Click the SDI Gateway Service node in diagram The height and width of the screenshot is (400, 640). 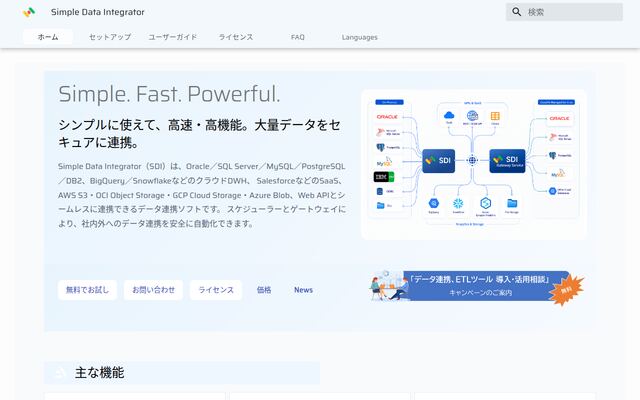tap(507, 161)
